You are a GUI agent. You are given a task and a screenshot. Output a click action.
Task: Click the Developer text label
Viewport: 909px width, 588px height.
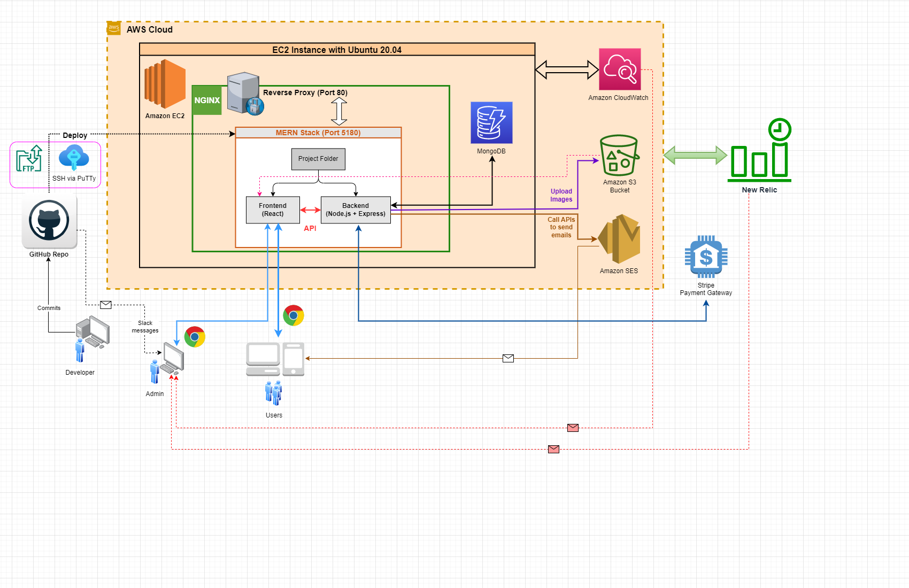pyautogui.click(x=80, y=373)
